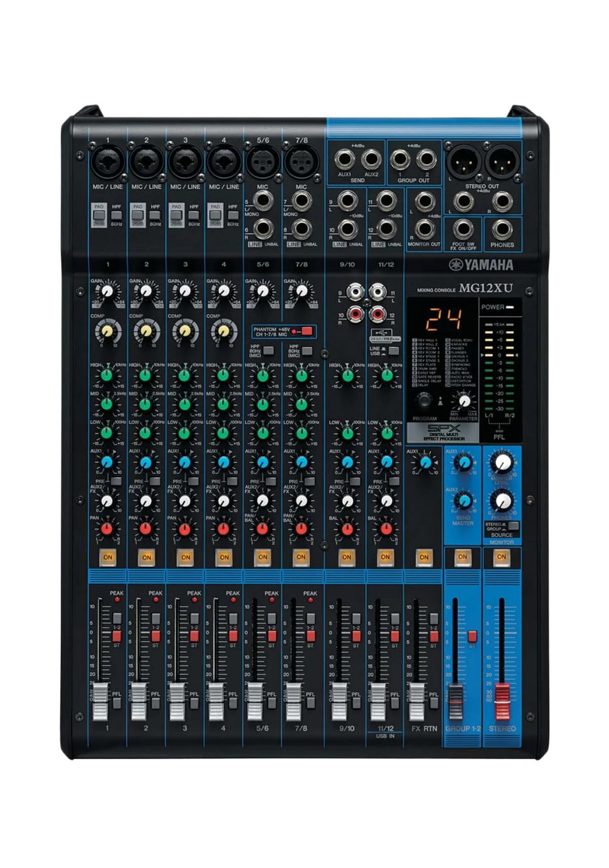This screenshot has height=868, width=609.
Task: Toggle the PAD switch on channel 4
Action: [x=215, y=215]
